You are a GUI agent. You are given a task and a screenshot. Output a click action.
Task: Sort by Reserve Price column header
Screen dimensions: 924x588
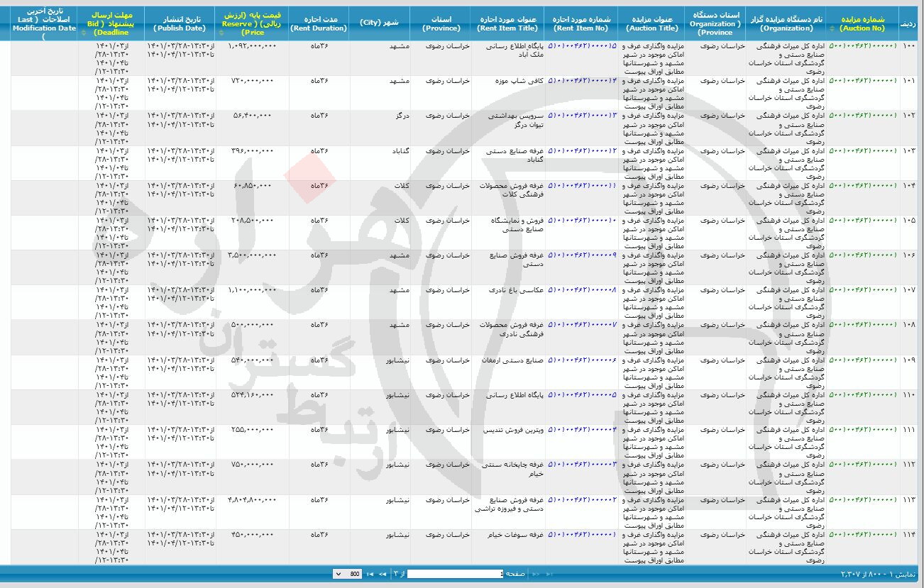[252, 24]
